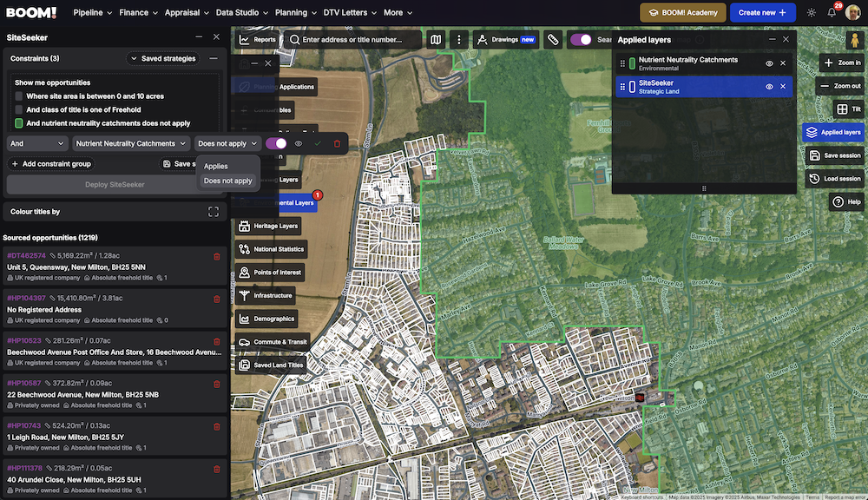Image resolution: width=868 pixels, height=500 pixels.
Task: Toggle class of title Freehold checkbox
Action: 19,109
